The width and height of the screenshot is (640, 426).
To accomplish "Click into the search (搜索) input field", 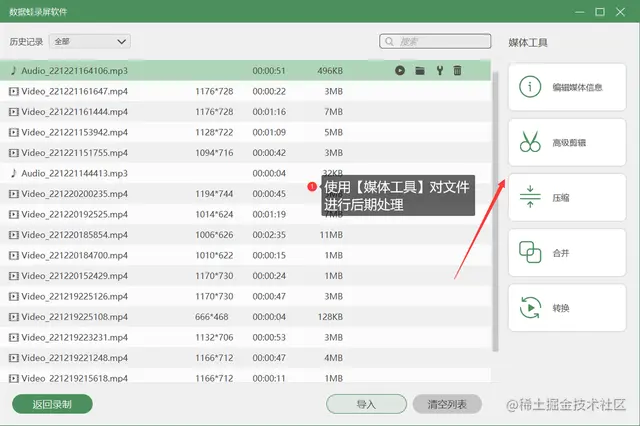I will tap(435, 41).
